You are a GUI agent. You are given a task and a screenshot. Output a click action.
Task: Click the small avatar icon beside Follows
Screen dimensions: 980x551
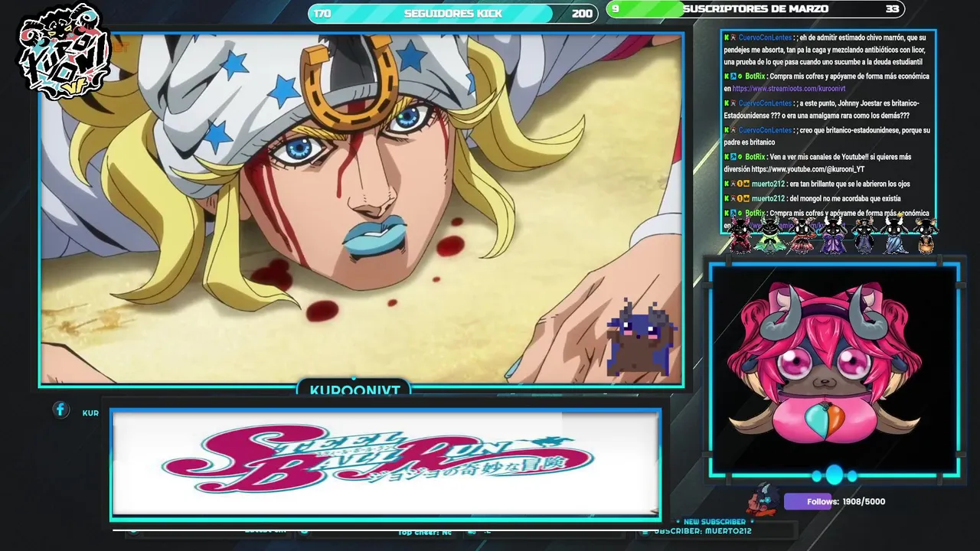pos(763,499)
